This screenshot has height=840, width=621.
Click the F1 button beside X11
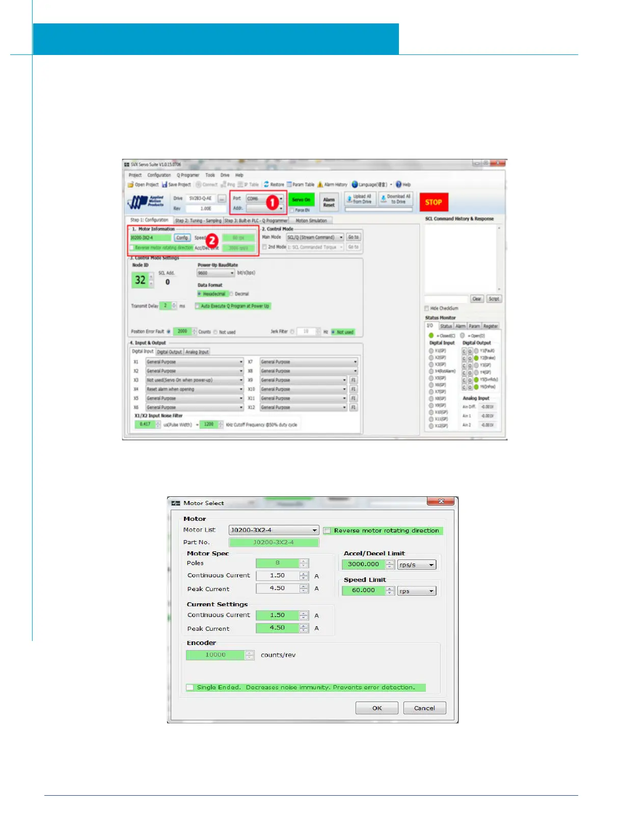[354, 399]
